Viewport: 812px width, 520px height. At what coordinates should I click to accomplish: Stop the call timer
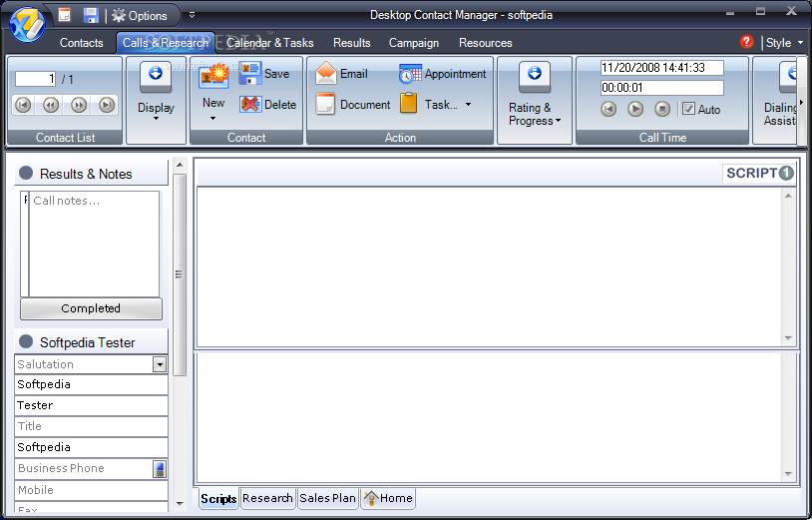click(662, 109)
